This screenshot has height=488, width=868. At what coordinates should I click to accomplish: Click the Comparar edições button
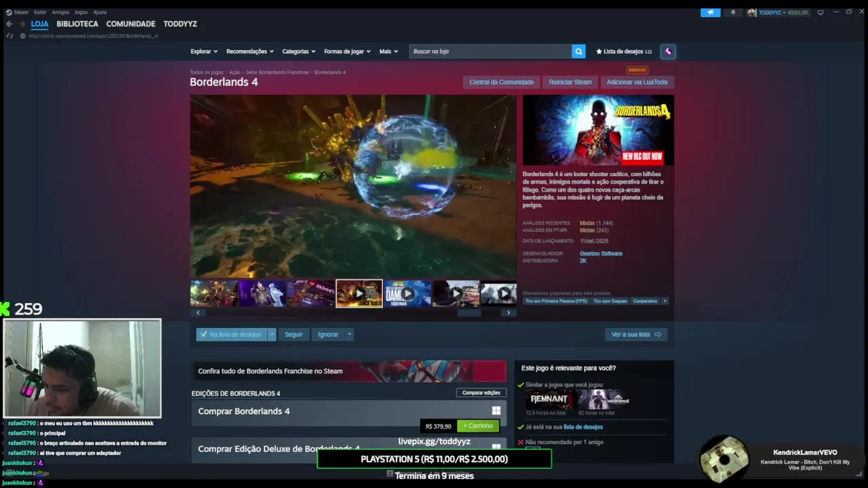481,393
